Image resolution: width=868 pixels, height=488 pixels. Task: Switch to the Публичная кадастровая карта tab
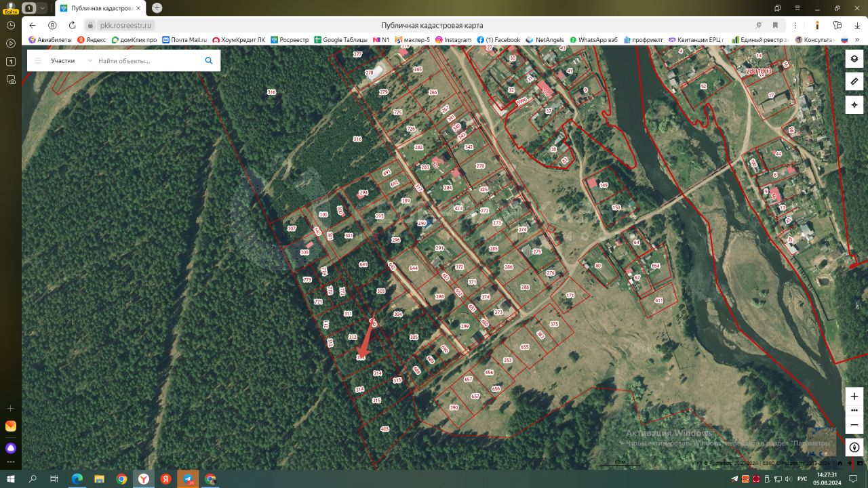100,8
